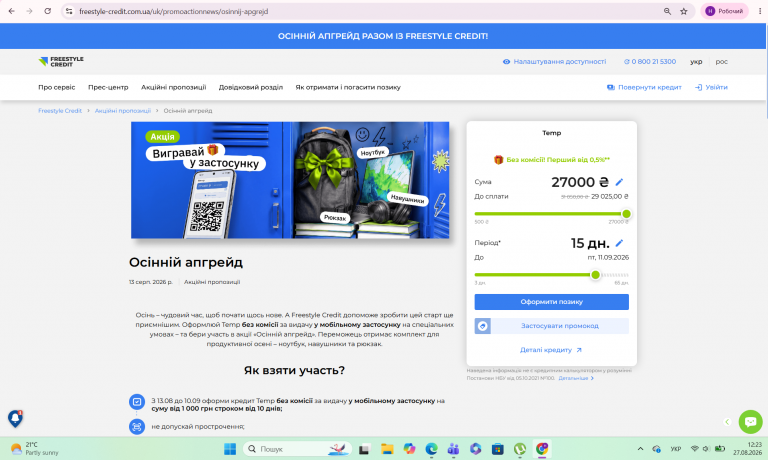Open Microsoft Teams from taskbar
The height and width of the screenshot is (460, 768).
[x=454, y=449]
